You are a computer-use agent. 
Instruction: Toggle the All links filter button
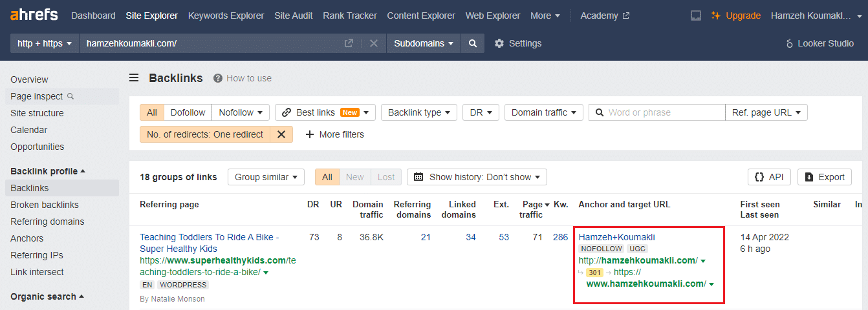coord(152,112)
